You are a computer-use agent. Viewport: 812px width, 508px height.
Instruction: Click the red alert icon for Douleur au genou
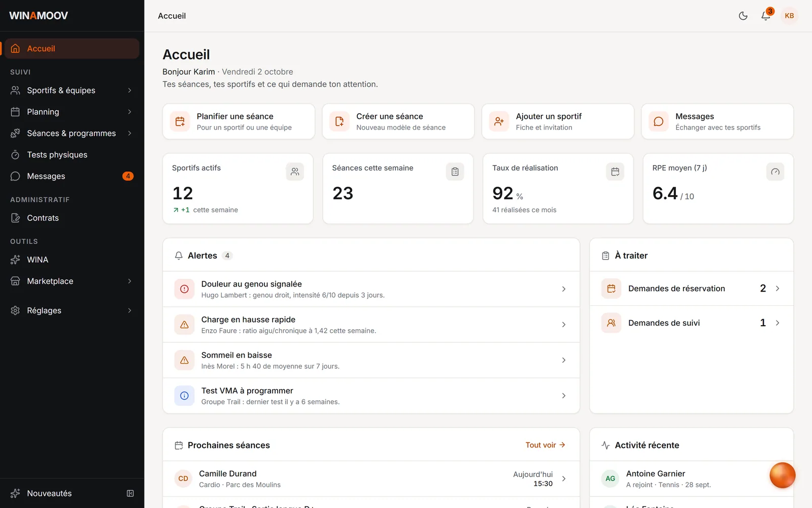point(185,289)
